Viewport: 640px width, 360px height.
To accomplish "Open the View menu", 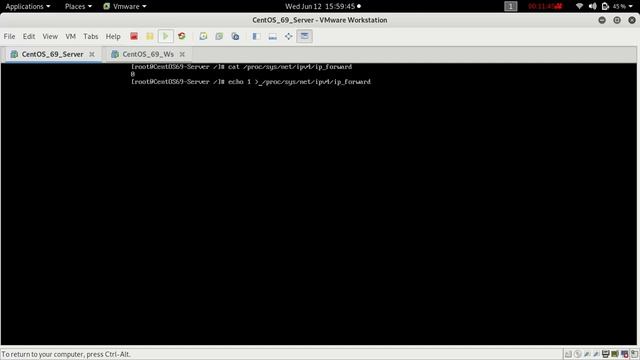I will click(50, 36).
